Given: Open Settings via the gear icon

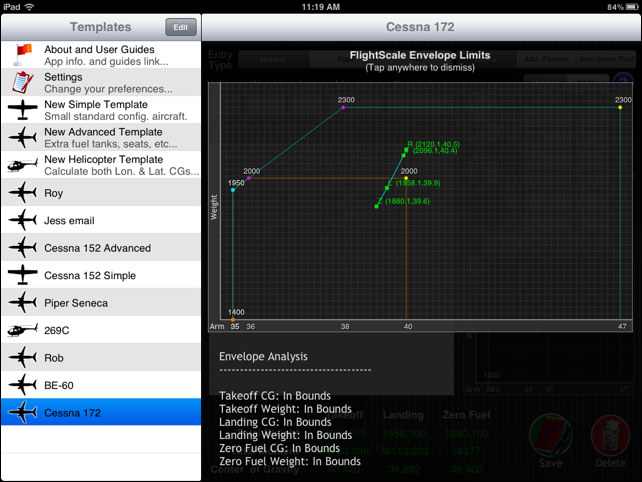Looking at the screenshot, I should 21,81.
